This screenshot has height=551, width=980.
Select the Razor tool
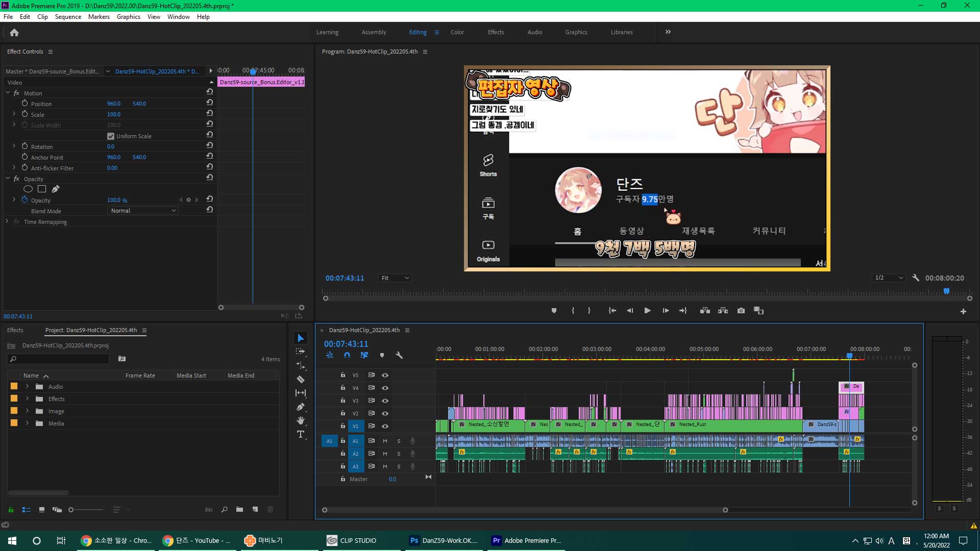(301, 380)
